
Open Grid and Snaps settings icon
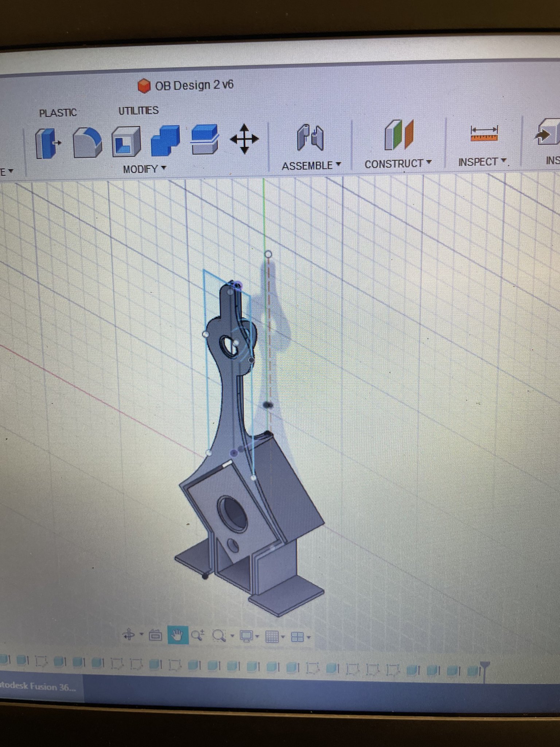[272, 636]
